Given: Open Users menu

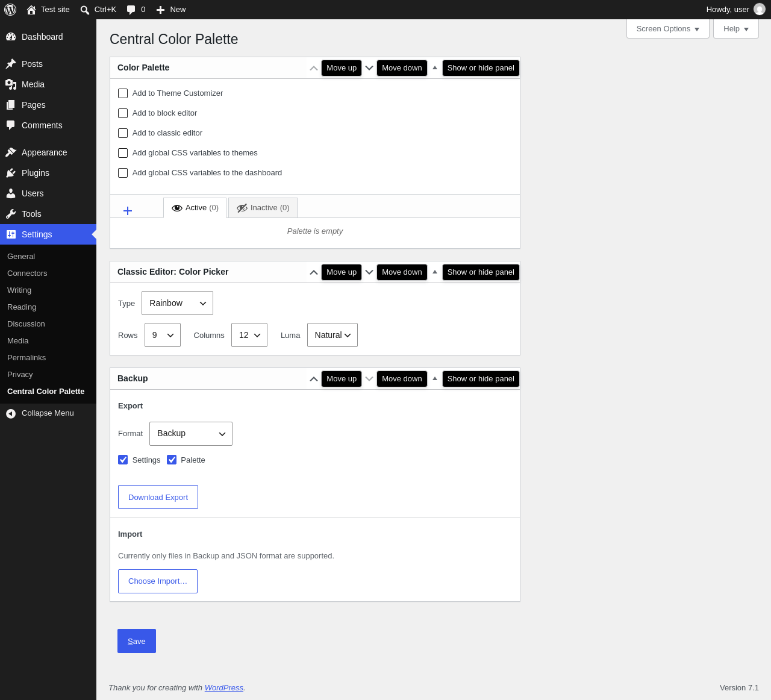Looking at the screenshot, I should coord(48,193).
